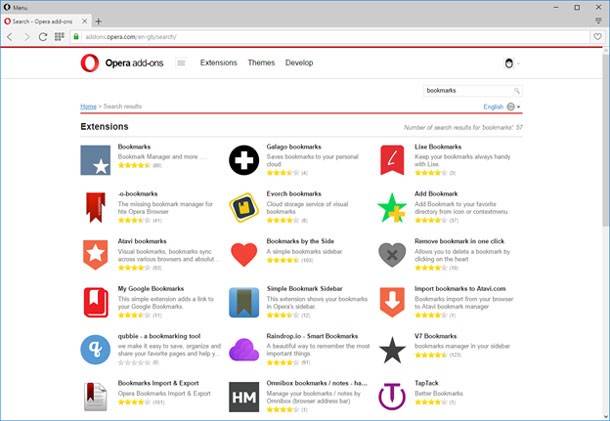Open the Galago bookmarks plus icon

pos(244,160)
